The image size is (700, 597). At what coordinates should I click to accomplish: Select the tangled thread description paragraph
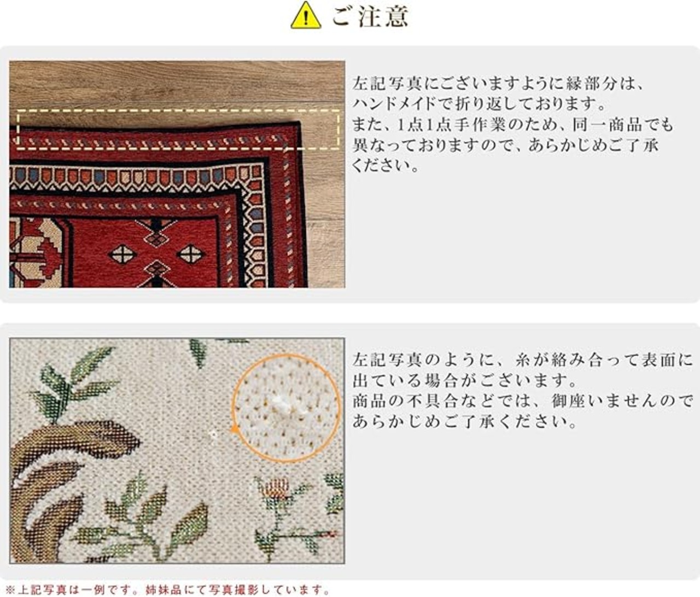(x=522, y=391)
